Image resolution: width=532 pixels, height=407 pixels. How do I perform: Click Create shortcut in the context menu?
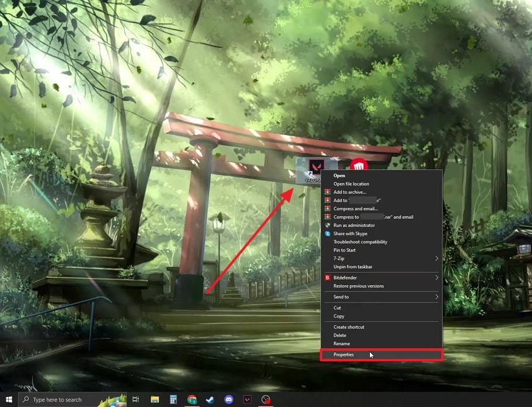point(349,327)
